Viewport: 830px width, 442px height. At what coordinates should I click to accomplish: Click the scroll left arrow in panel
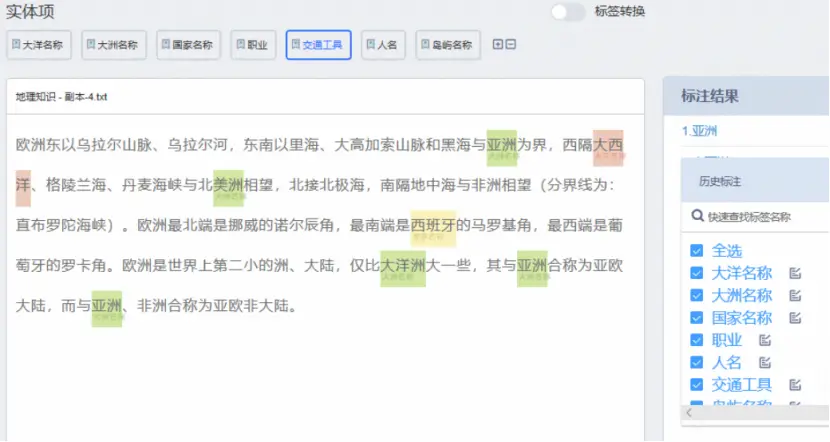tap(689, 413)
